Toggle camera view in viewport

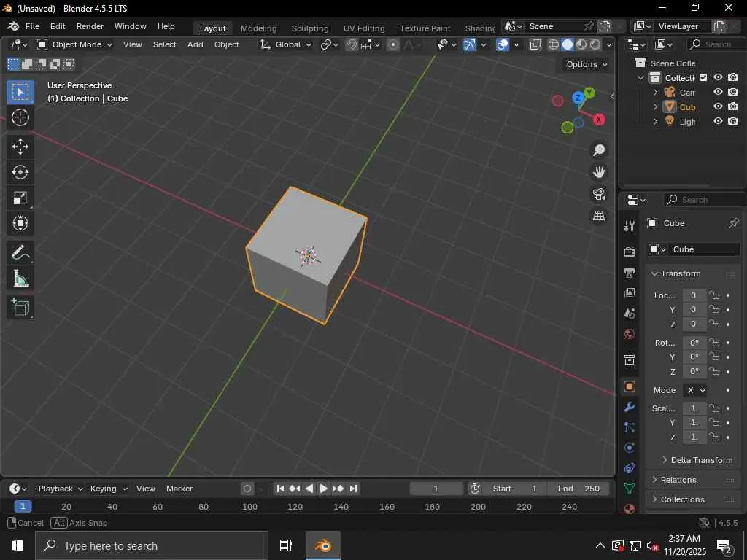pyautogui.click(x=599, y=194)
